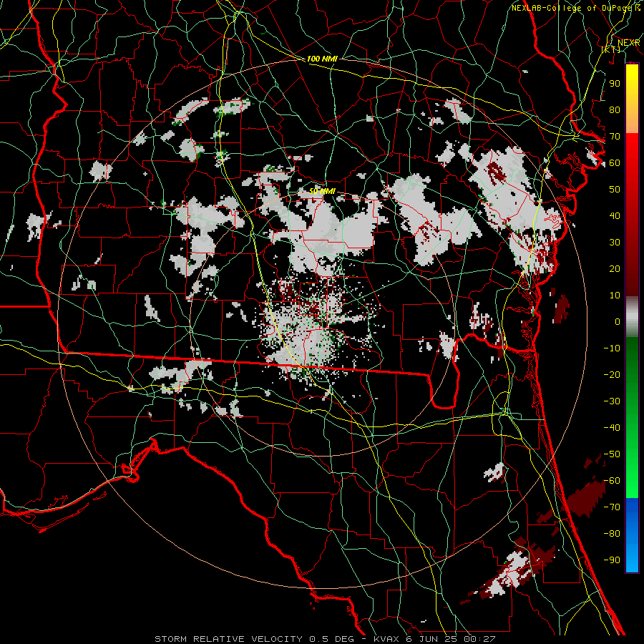
Task: Click the 70 value on the velocity scale
Action: click(x=615, y=137)
